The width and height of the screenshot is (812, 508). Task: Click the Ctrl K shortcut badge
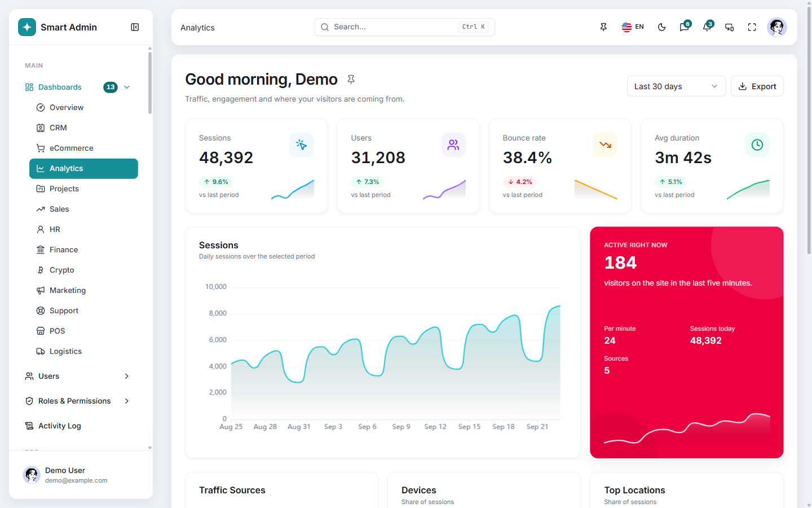pyautogui.click(x=473, y=27)
